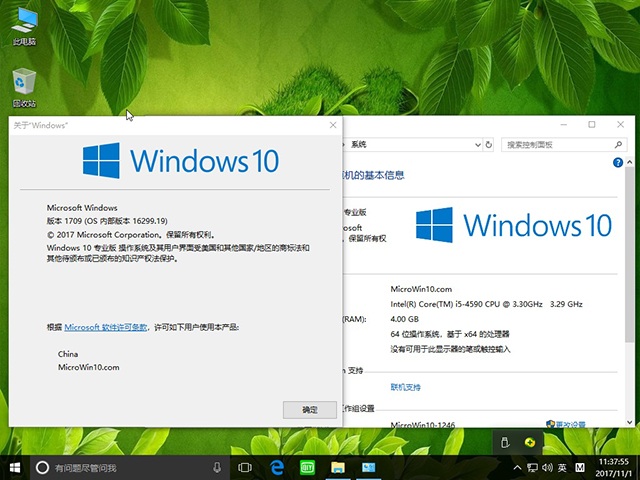
Task: Click the 4.00 GB memory value
Action: click(404, 319)
